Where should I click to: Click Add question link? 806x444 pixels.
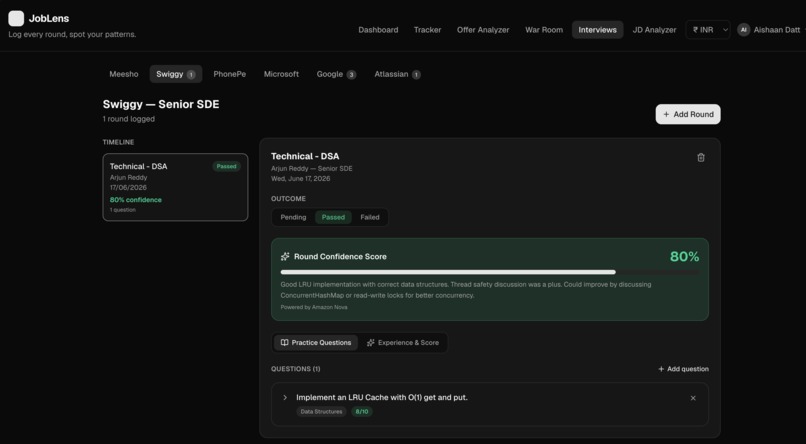point(683,369)
